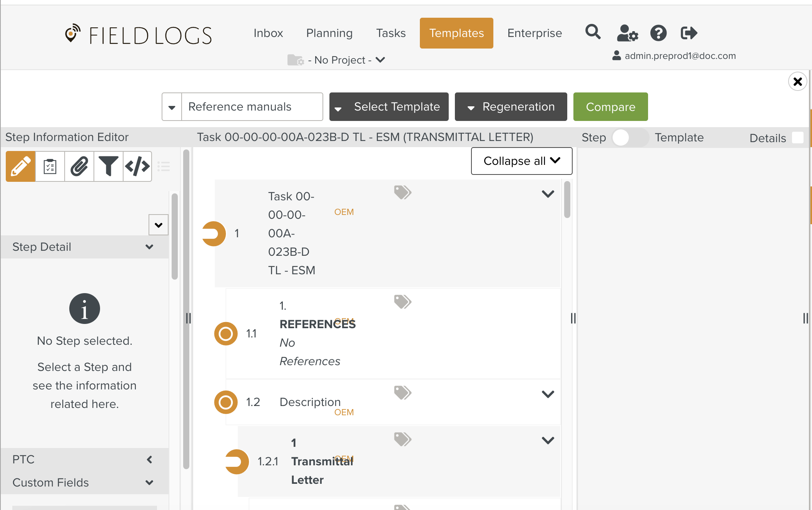Click the paperclip attachments icon
Viewport: 812px width, 510px height.
point(79,166)
